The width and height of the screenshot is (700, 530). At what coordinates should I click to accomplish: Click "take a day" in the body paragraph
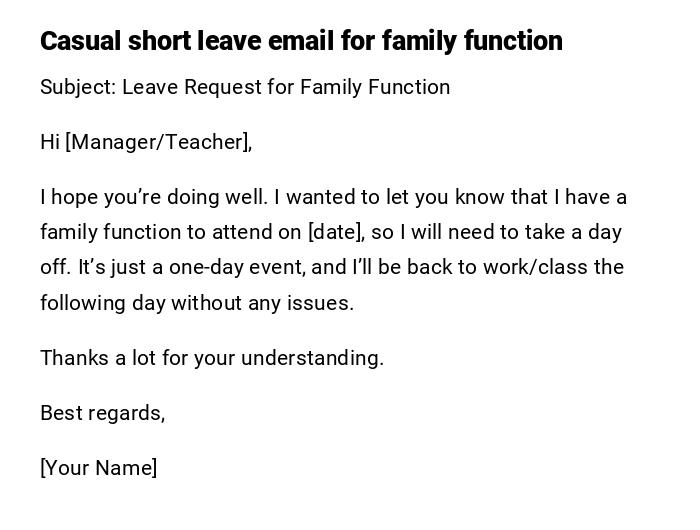574,232
